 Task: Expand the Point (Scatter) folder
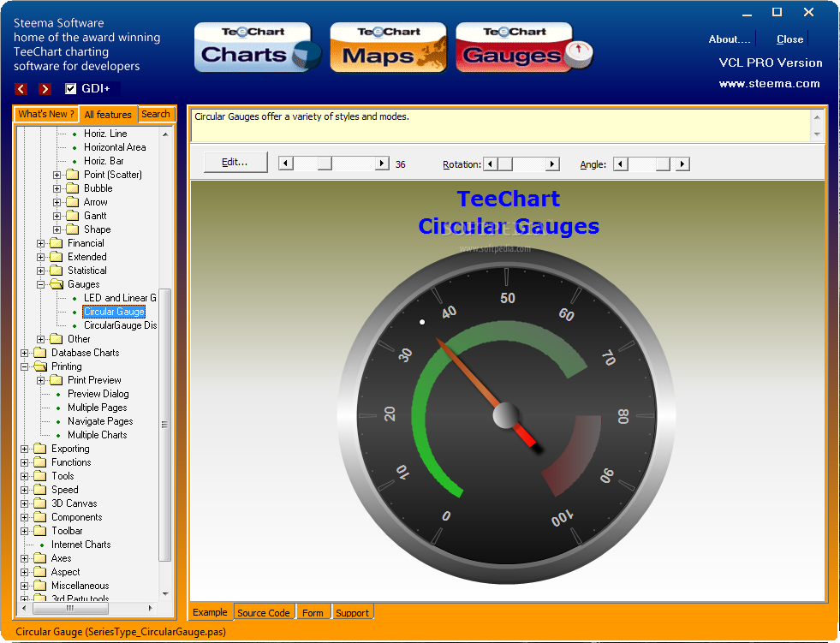[57, 175]
